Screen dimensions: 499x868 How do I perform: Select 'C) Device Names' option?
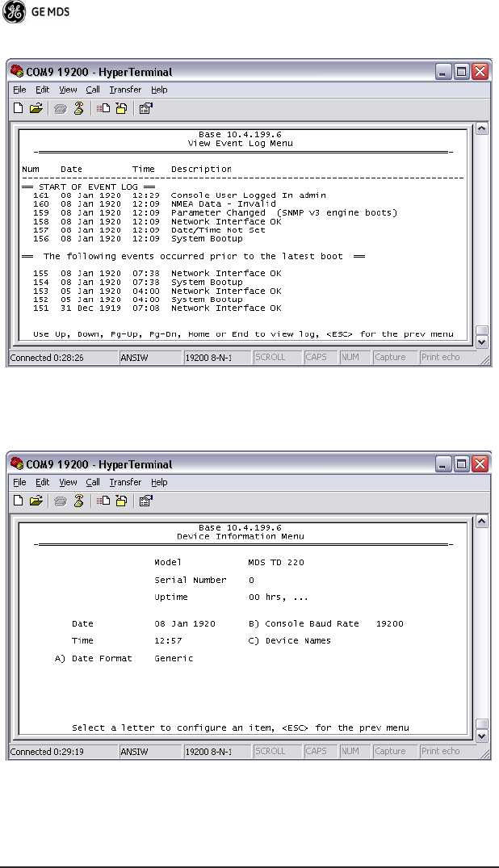(290, 640)
